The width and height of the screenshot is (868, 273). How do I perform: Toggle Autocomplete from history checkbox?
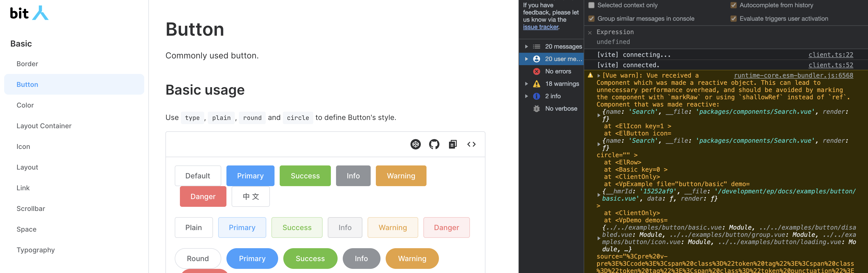733,5
